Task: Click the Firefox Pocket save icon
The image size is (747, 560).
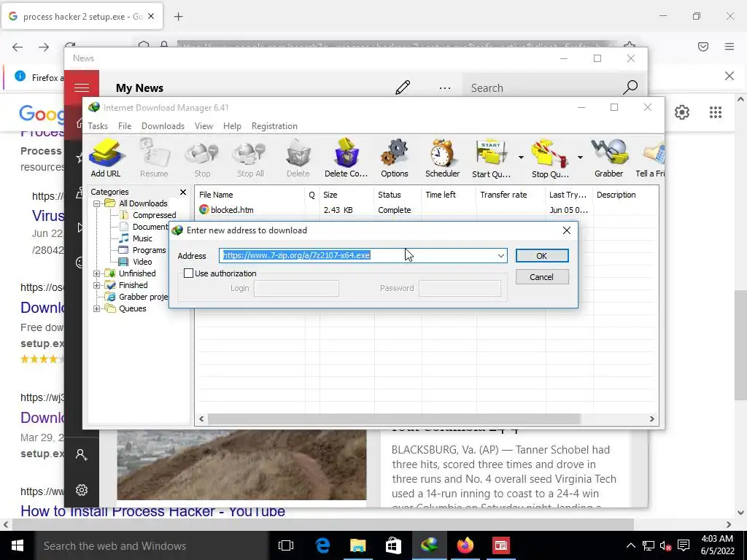Action: tap(703, 47)
